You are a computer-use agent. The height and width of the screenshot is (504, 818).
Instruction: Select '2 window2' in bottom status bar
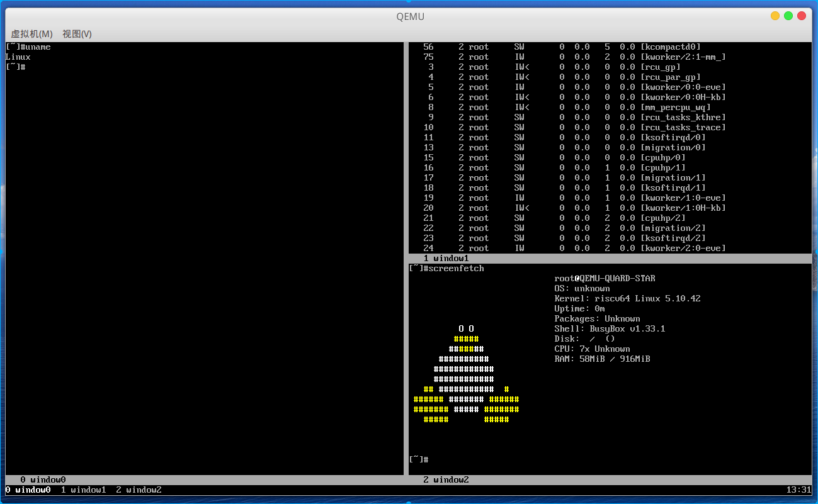click(x=139, y=490)
